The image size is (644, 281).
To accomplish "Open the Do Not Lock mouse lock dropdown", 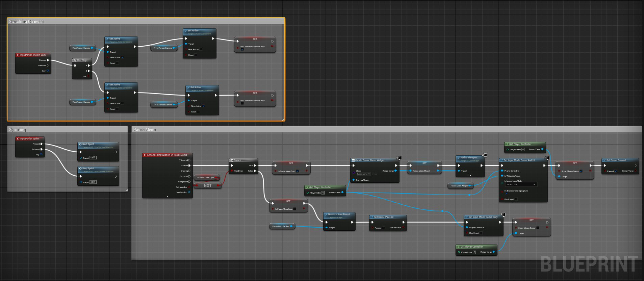I will coord(521,184).
